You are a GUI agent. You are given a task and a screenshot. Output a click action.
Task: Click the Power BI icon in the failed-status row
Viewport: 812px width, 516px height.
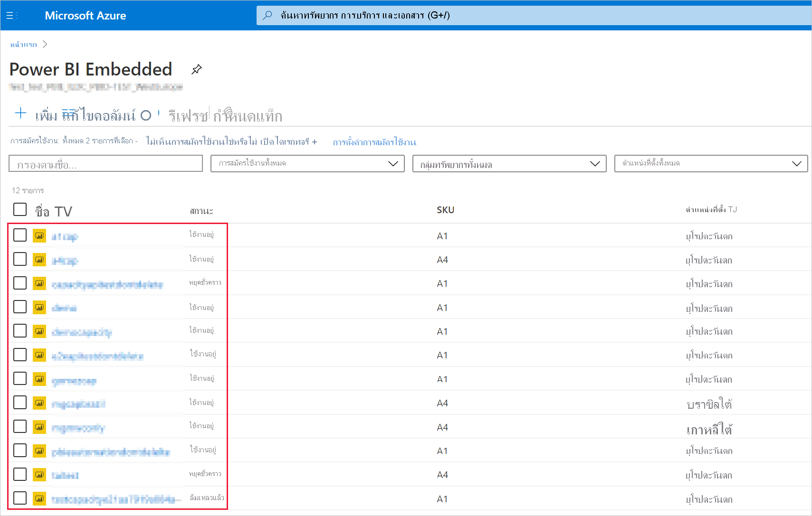(39, 498)
